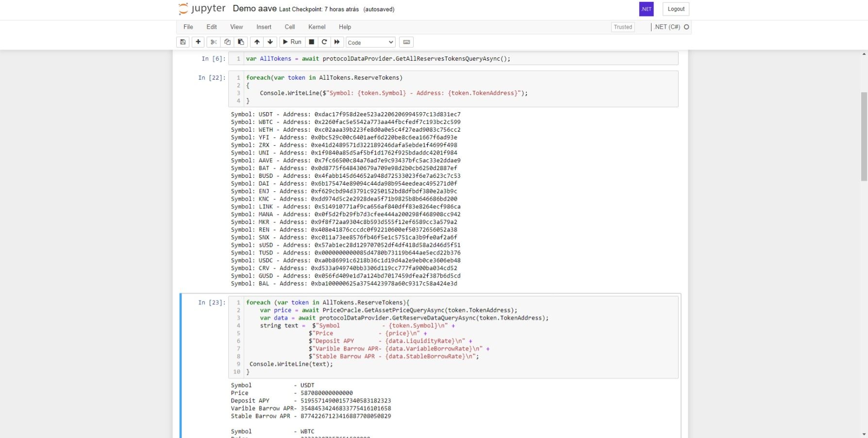
Task: Restart the kernel with the circular arrow
Action: click(324, 42)
